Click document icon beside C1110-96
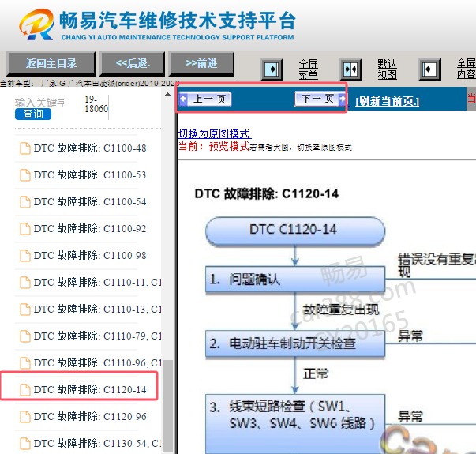476x454 pixels. click(25, 362)
